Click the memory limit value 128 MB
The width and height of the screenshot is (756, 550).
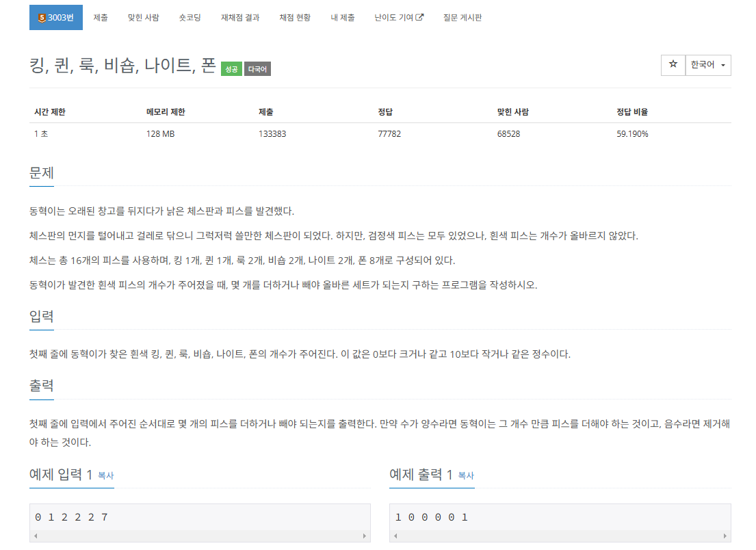pyautogui.click(x=161, y=133)
